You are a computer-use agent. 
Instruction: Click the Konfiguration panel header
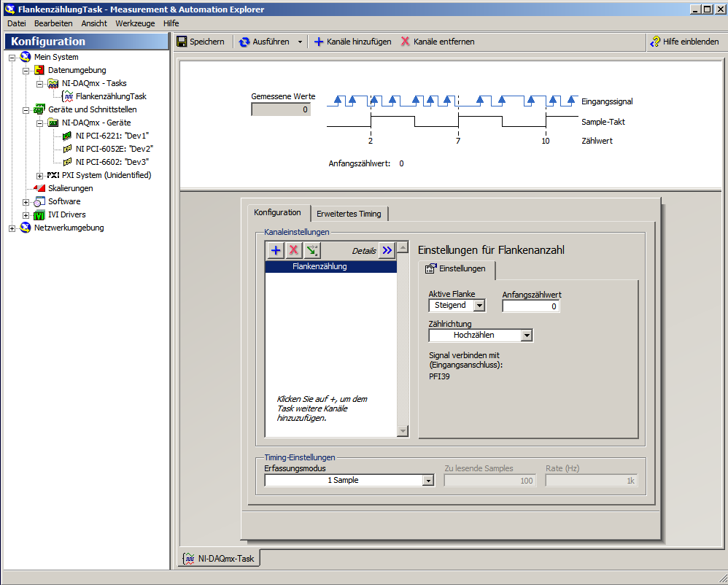pos(87,42)
